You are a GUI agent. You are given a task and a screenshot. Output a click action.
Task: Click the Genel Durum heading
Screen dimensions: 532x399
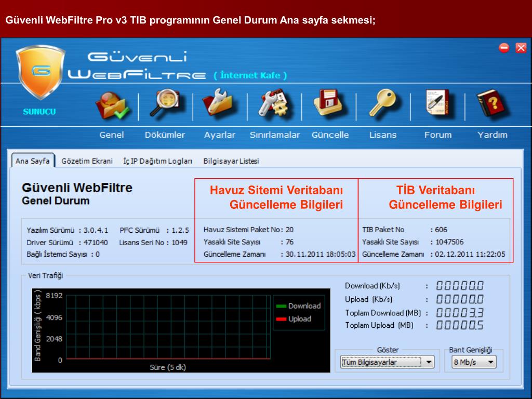click(56, 201)
